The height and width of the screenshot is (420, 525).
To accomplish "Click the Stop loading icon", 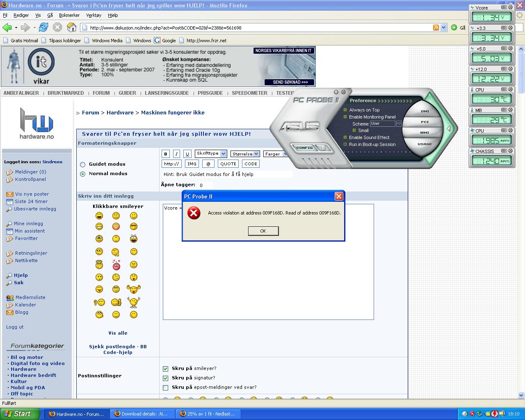I will click(x=57, y=27).
